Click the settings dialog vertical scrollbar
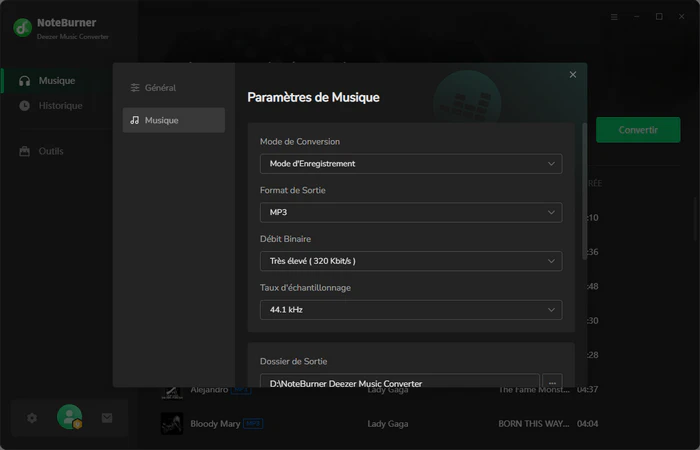Viewport: 700px width, 450px height. click(584, 191)
